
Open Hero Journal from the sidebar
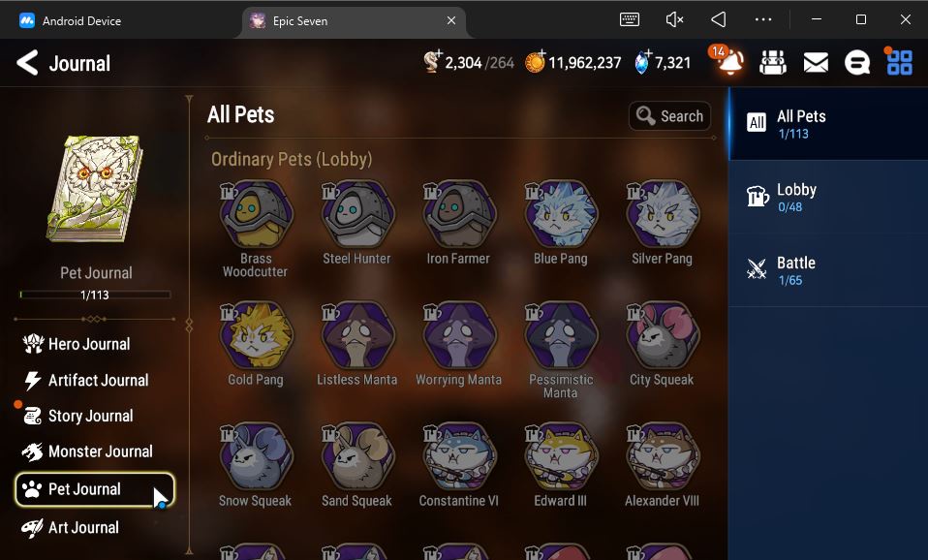pyautogui.click(x=77, y=344)
